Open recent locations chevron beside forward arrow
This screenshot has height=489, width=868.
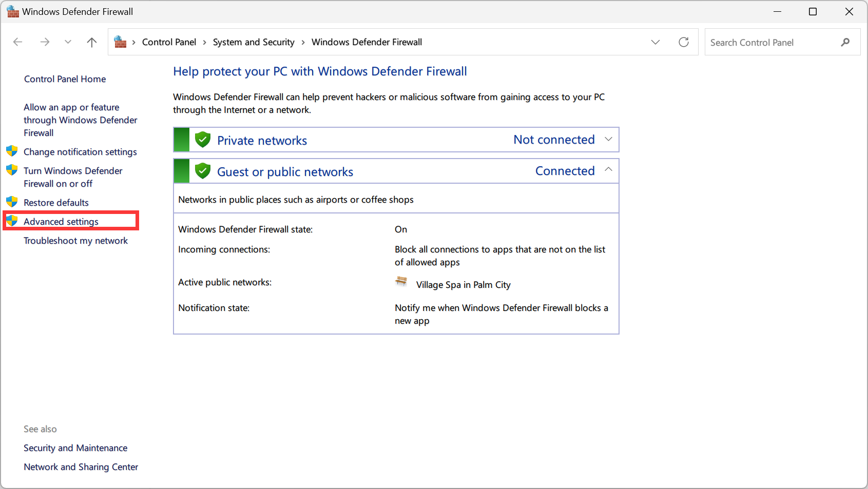[x=68, y=42]
